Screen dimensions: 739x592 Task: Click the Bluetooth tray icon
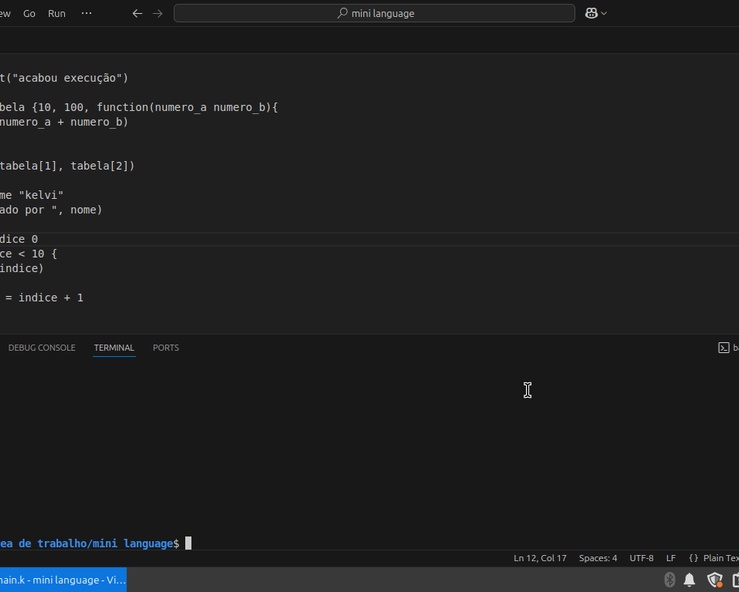(x=670, y=580)
